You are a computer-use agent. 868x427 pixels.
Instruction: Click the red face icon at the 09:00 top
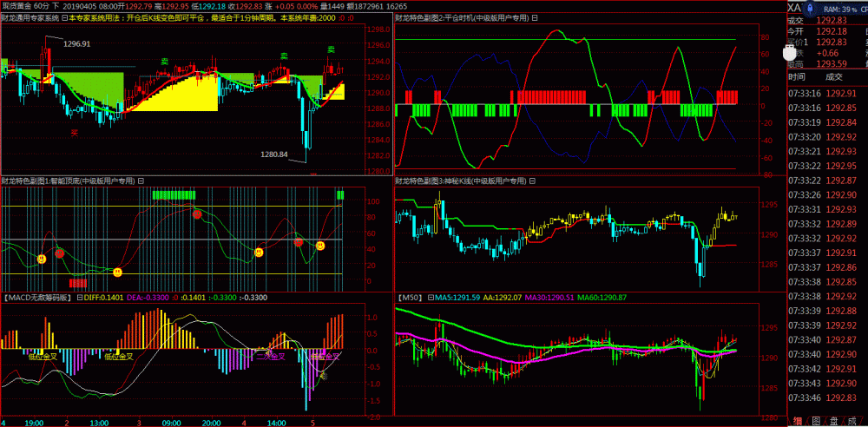click(197, 214)
